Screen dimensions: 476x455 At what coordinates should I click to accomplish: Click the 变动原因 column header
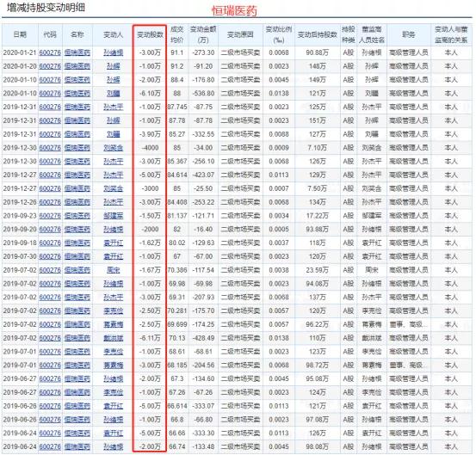point(240,34)
